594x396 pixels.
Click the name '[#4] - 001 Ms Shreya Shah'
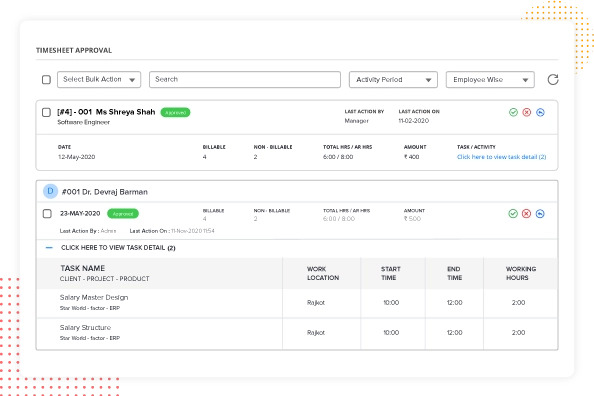pos(106,112)
